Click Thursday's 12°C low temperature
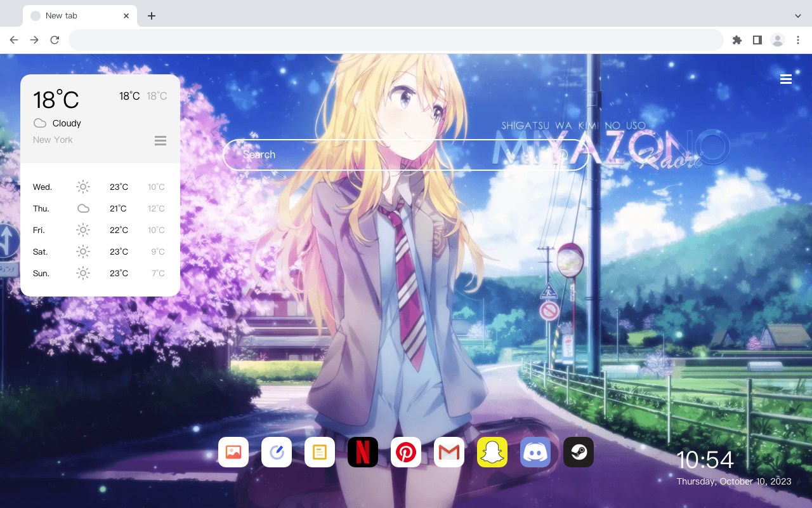Screen dimensions: 812x508 (x=156, y=208)
